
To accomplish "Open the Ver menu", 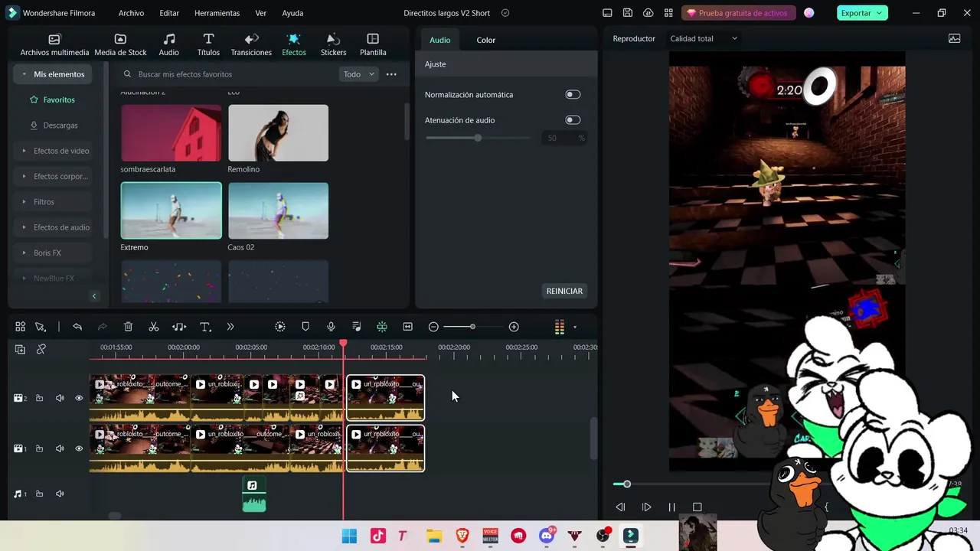I will pos(261,13).
